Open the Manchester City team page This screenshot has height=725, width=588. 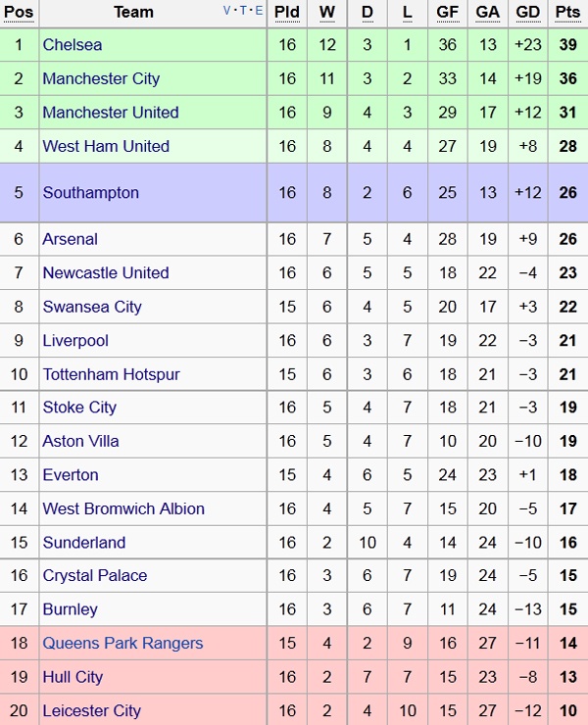[x=101, y=78]
